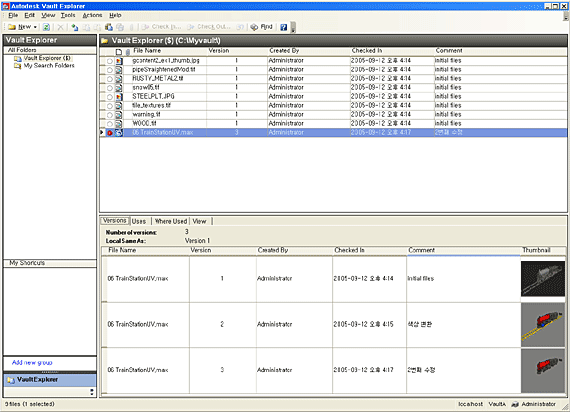Select the RUSTY_METAL2.tif file name
This screenshot has width=570, height=412.
[157, 79]
